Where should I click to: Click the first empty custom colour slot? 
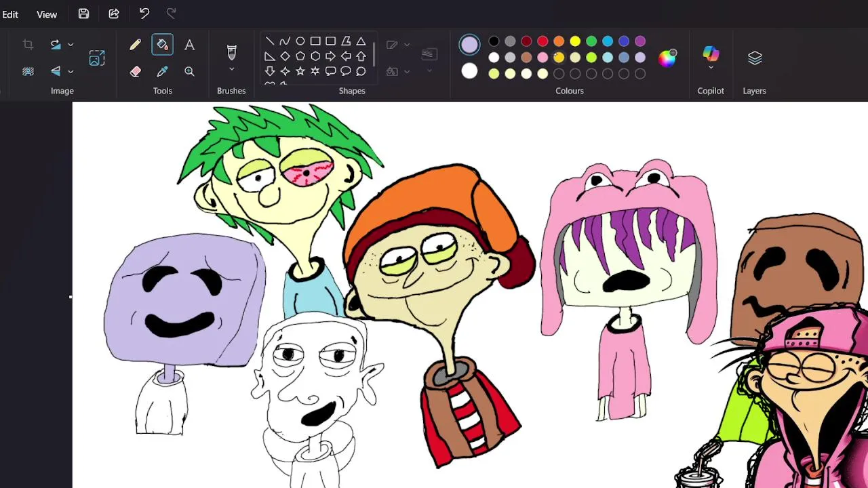559,74
